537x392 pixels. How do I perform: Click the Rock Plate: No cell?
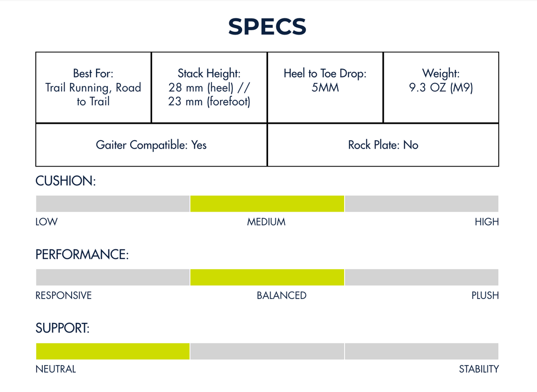383,145
